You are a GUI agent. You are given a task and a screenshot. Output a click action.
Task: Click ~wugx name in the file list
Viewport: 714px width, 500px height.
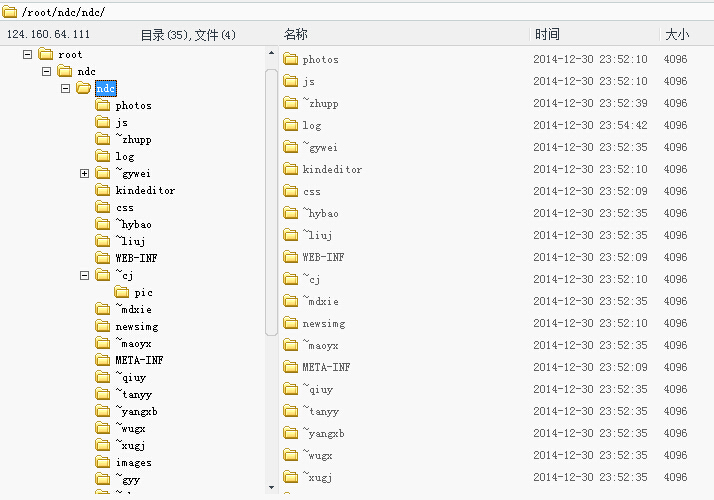(317, 455)
